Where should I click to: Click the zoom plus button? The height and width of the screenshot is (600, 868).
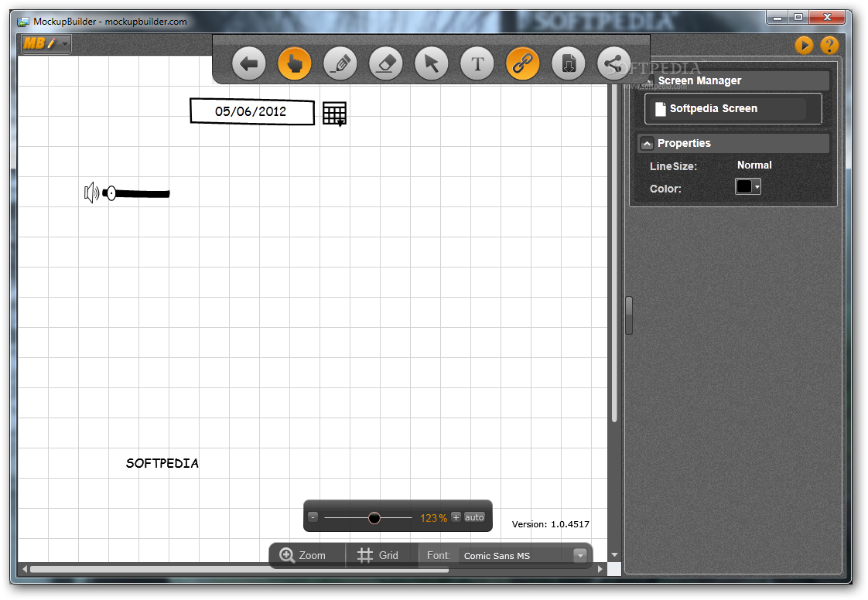(456, 517)
